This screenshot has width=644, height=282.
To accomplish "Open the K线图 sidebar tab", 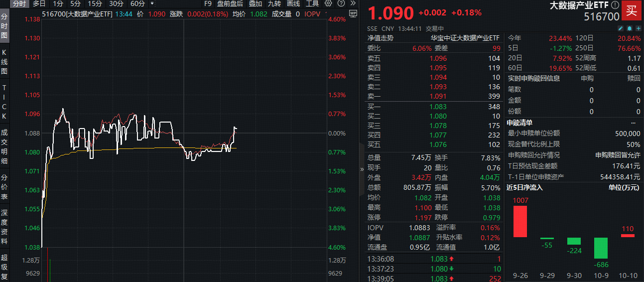I will click(4, 62).
